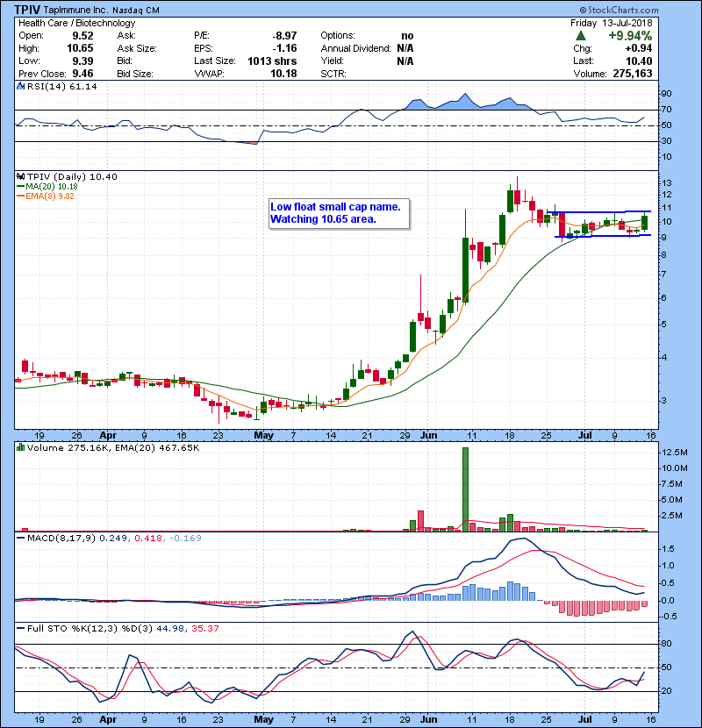The height and width of the screenshot is (728, 702).
Task: Click the EMA(8) orange legend marker
Action: 20,196
